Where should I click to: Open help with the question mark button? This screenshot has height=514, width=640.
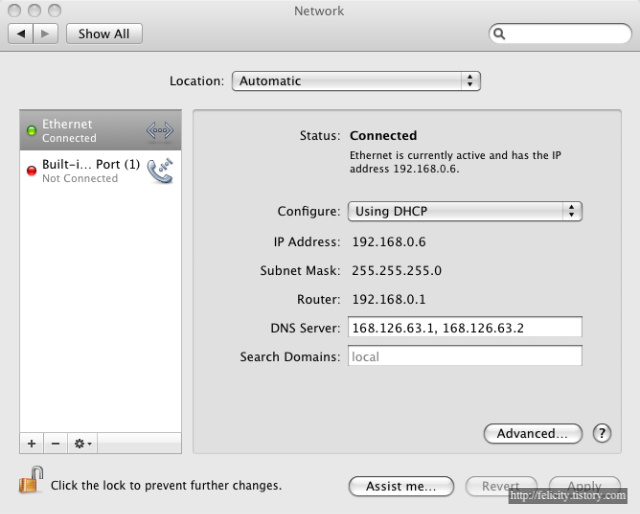602,433
